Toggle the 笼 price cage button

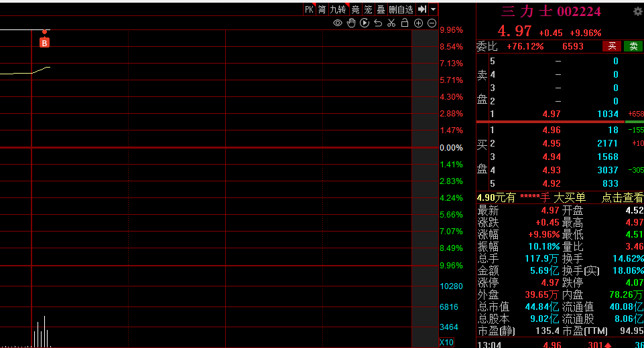coord(369,9)
